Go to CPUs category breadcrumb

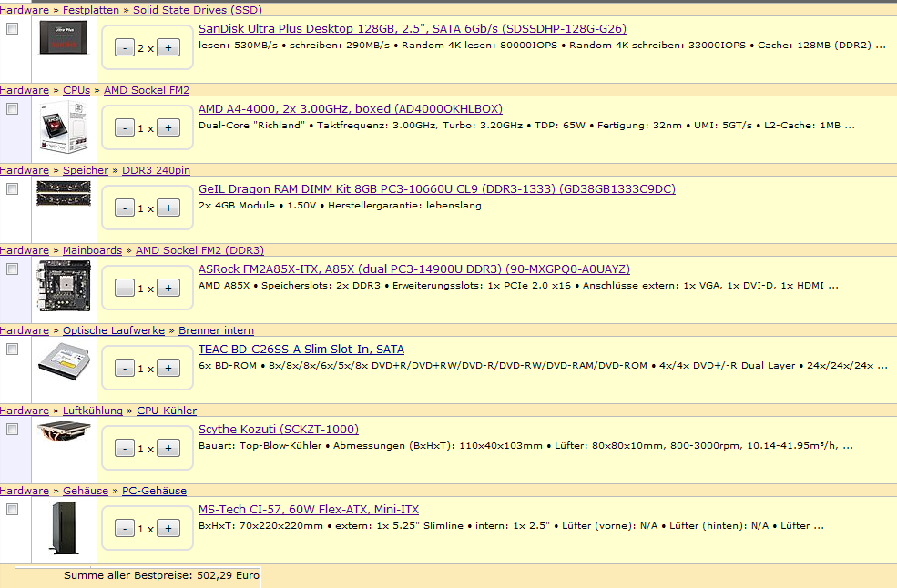coord(76,90)
